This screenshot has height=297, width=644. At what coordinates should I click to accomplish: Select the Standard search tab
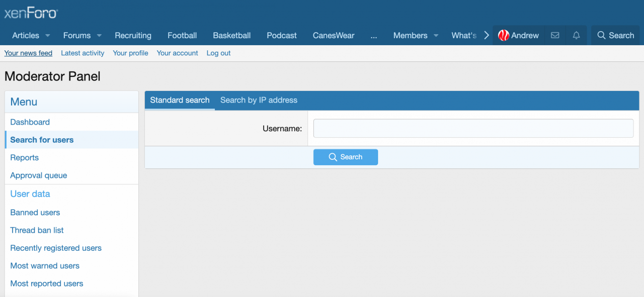pos(180,100)
